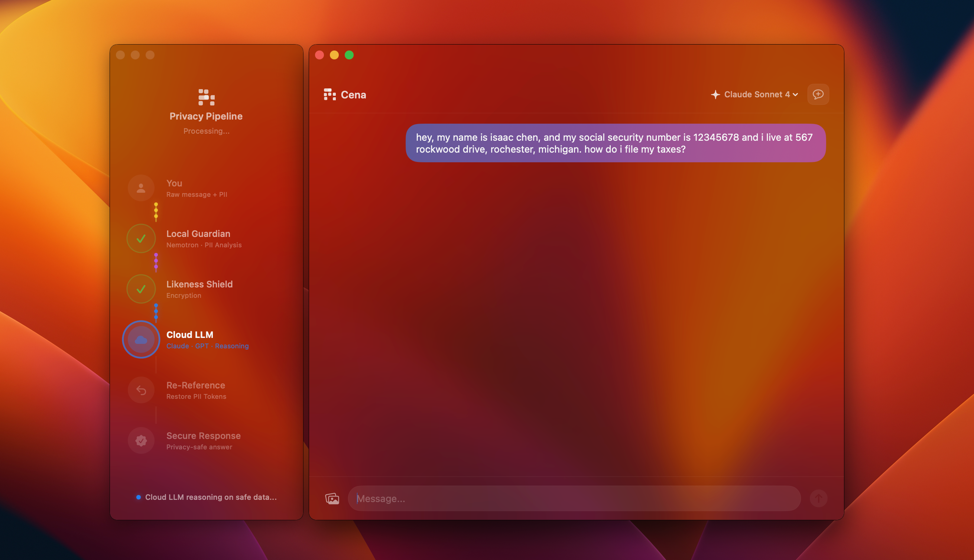Click the user message bubble about taxes

click(615, 143)
